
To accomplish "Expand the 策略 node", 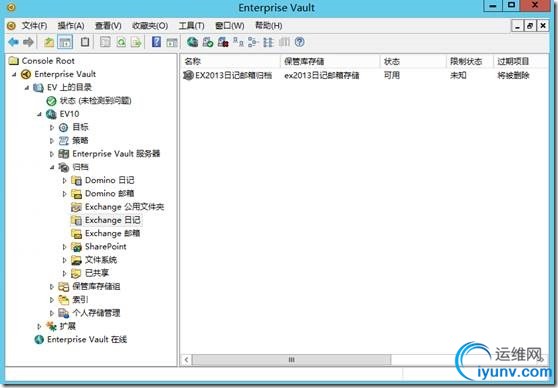I will pyautogui.click(x=52, y=141).
